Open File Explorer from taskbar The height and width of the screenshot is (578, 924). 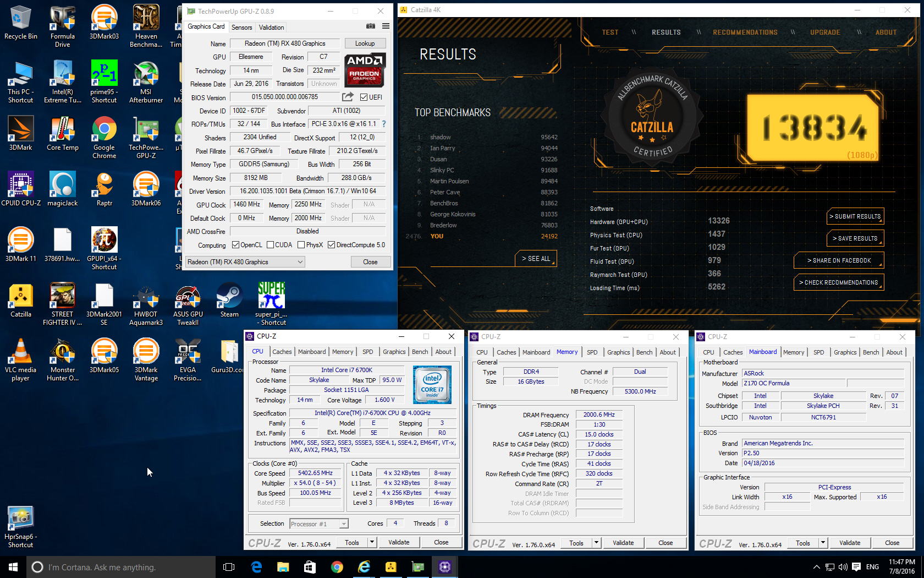pos(283,566)
